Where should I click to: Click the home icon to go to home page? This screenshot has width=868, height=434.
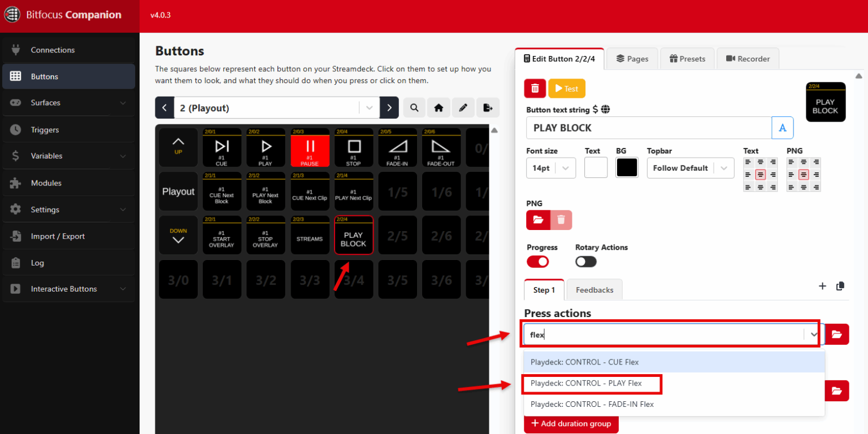point(439,107)
